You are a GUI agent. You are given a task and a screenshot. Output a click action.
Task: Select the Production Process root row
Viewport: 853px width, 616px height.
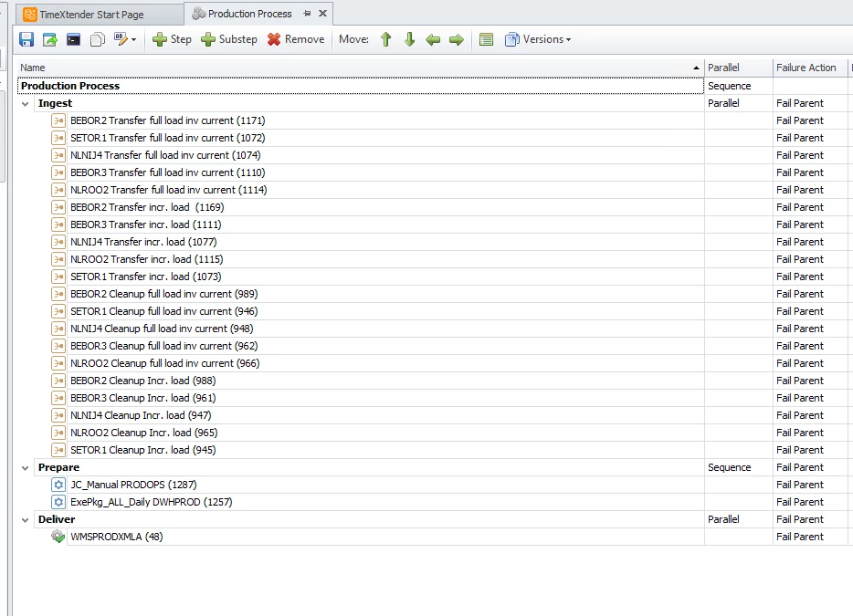(x=360, y=86)
